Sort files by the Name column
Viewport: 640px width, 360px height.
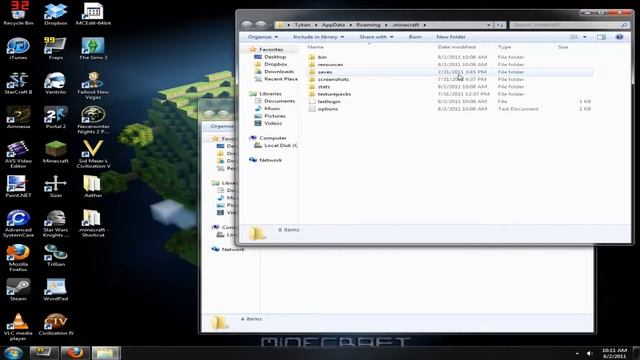[x=315, y=47]
